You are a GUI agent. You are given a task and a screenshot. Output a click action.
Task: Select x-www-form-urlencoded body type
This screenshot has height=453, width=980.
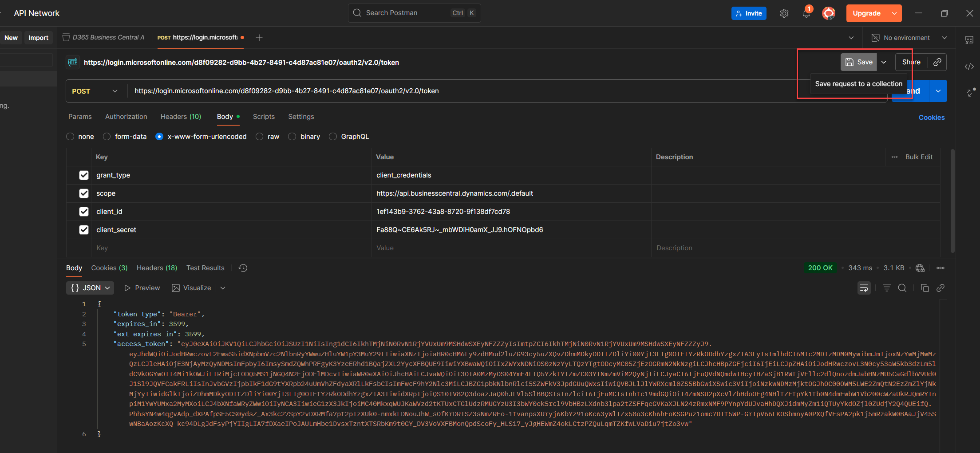pyautogui.click(x=159, y=137)
